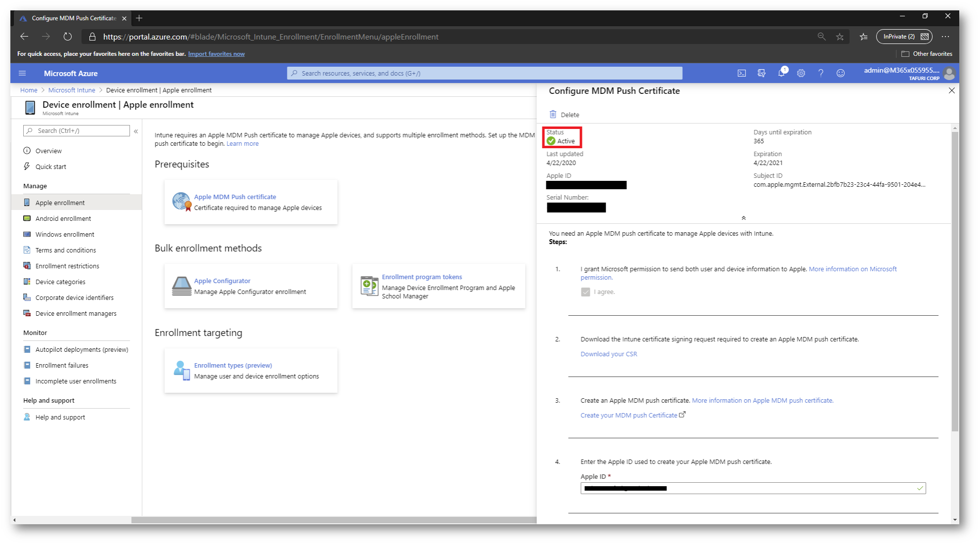Open Device categories menu item
The height and width of the screenshot is (545, 980).
point(77,282)
